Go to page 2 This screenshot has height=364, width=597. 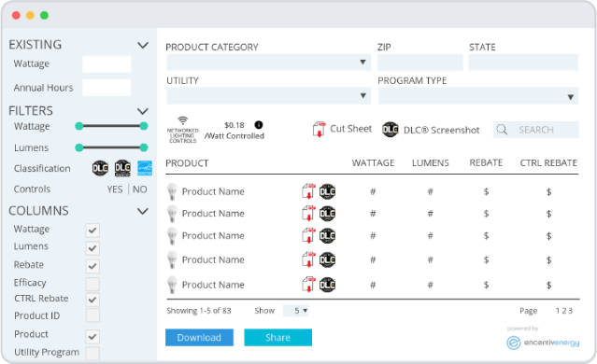(x=564, y=311)
